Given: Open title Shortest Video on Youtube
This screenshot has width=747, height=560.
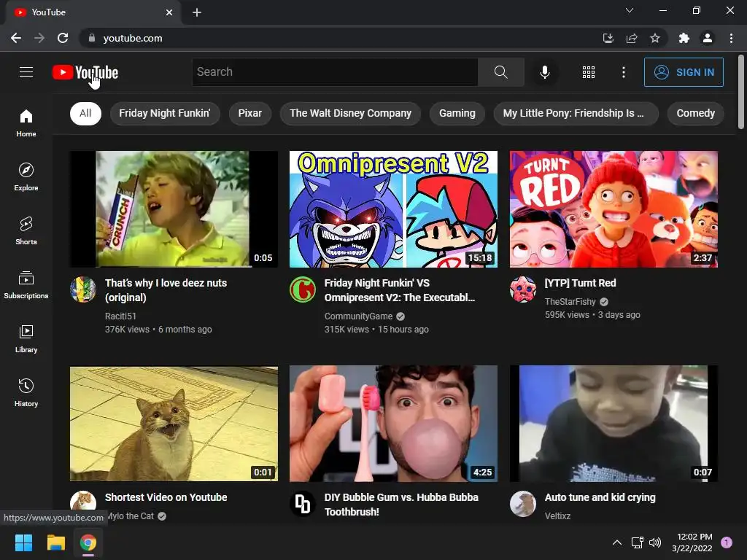Looking at the screenshot, I should click(166, 497).
